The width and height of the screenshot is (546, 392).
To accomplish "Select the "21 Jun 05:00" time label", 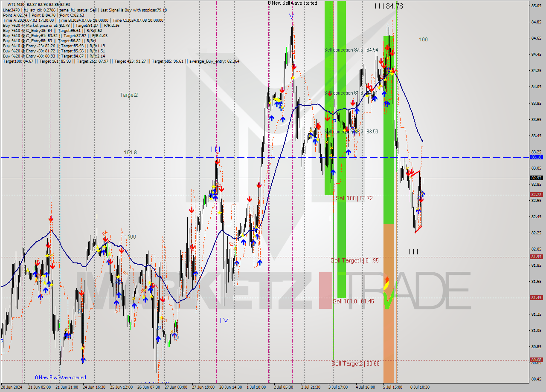I will tap(39, 387).
